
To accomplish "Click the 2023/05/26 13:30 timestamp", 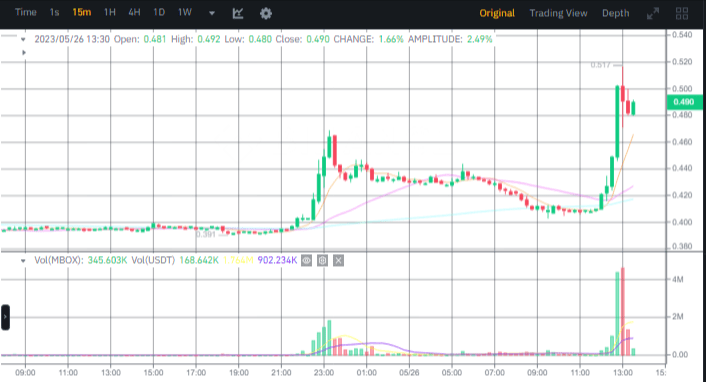I will tap(72, 39).
